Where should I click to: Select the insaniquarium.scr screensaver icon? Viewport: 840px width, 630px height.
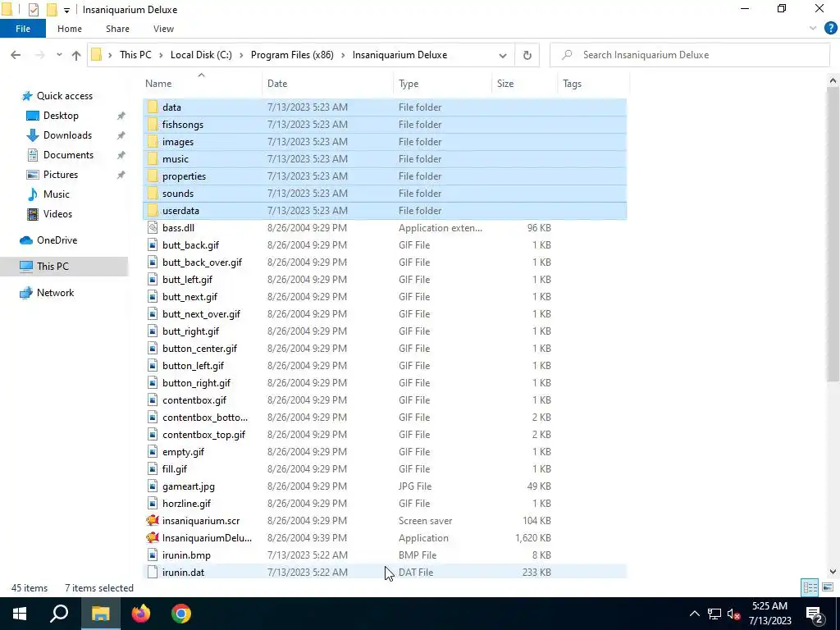coord(153,520)
